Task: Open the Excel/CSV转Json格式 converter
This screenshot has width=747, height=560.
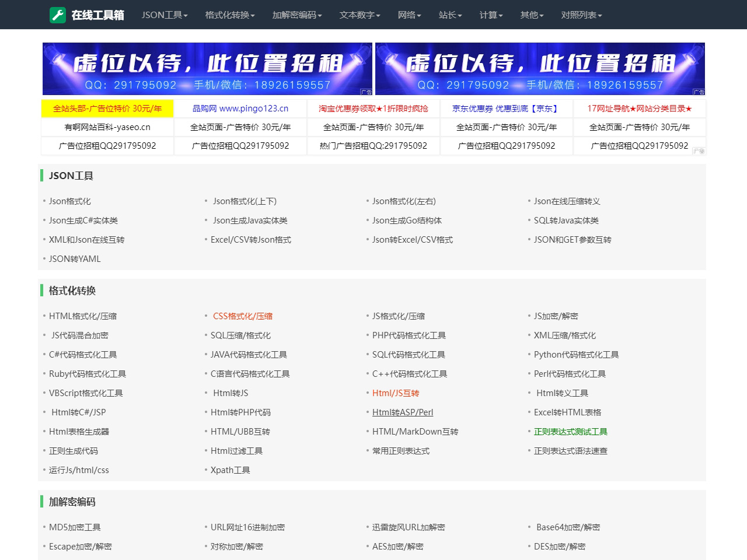Action: coord(249,239)
